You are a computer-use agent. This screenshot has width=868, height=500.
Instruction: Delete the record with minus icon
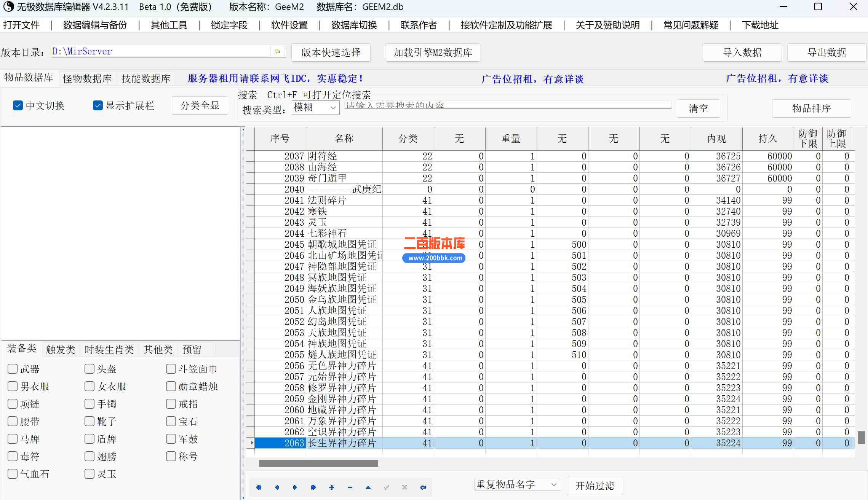[x=350, y=487]
